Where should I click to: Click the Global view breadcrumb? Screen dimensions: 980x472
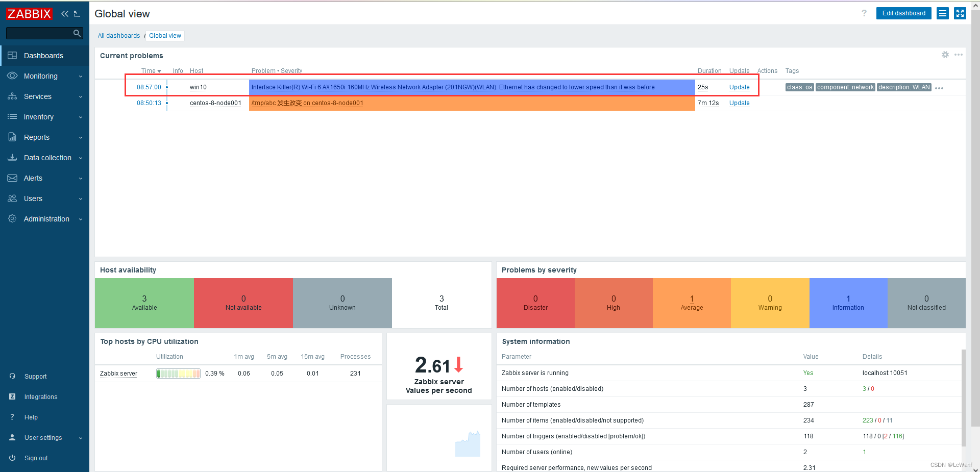[165, 36]
